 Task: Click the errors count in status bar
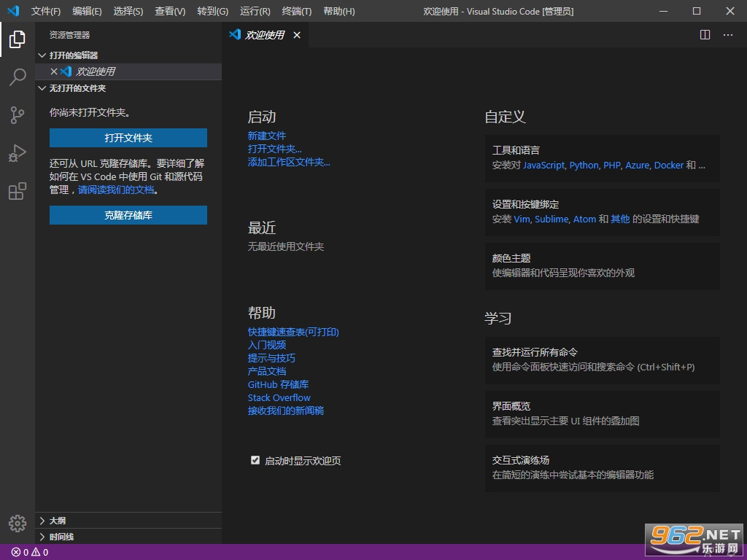pyautogui.click(x=20, y=552)
